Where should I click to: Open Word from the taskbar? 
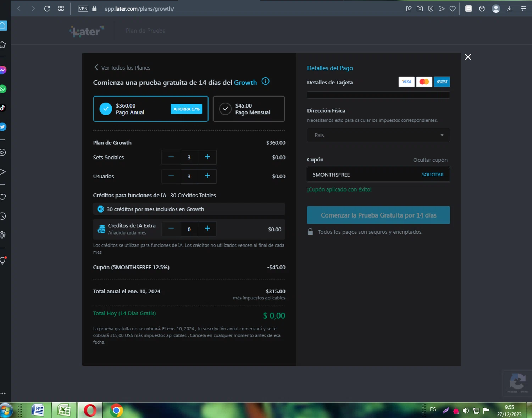[38, 411]
